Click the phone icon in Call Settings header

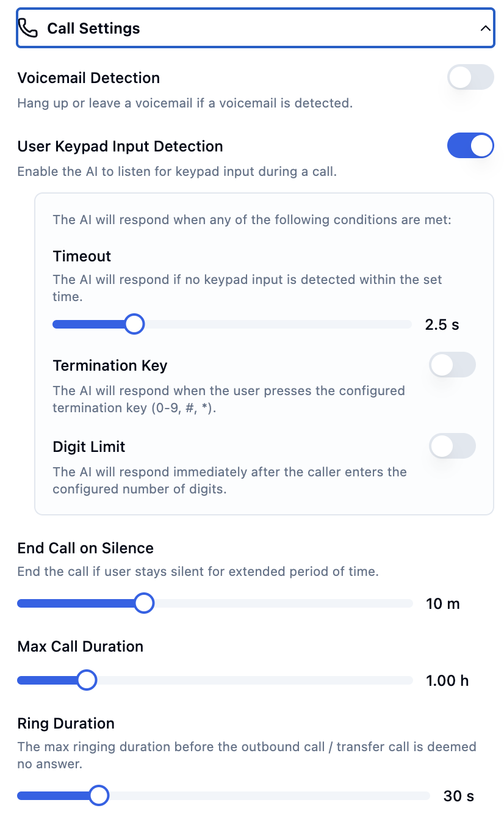(x=27, y=27)
